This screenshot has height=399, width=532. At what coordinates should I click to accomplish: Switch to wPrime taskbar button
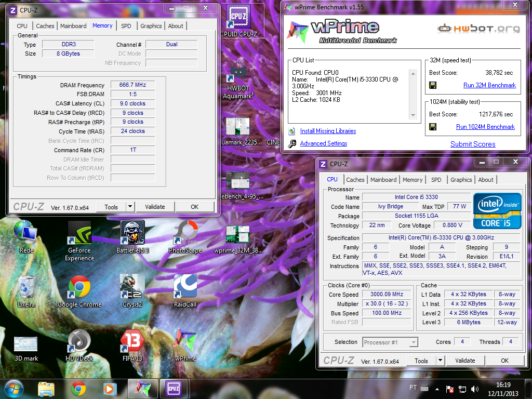click(x=142, y=389)
